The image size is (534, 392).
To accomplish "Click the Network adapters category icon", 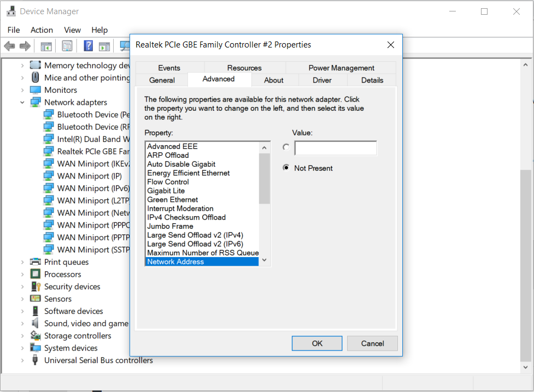I will [x=36, y=102].
